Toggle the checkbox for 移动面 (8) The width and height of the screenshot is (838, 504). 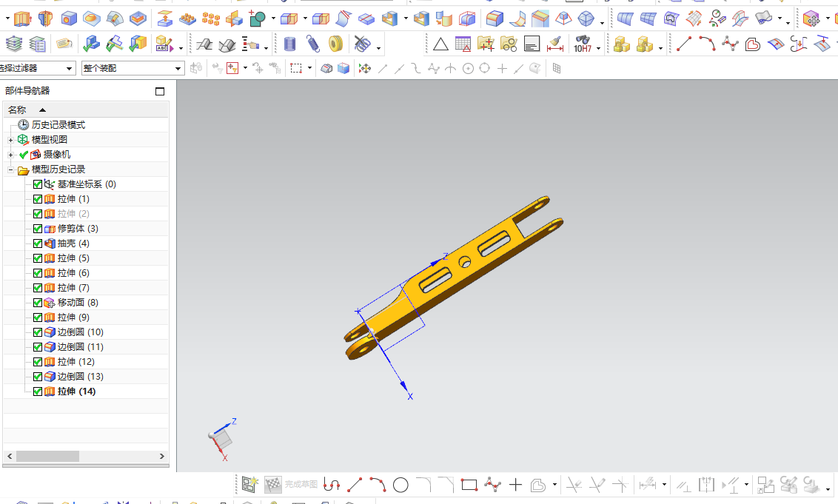(x=38, y=303)
